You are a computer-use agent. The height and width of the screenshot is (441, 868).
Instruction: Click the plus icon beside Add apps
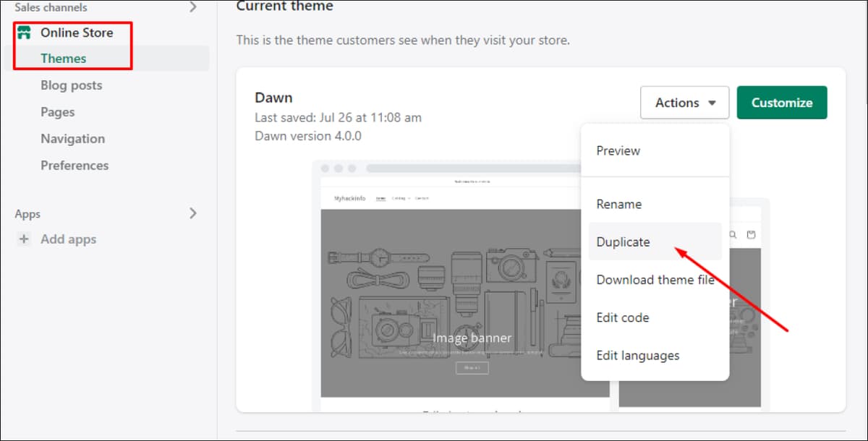[x=24, y=239]
